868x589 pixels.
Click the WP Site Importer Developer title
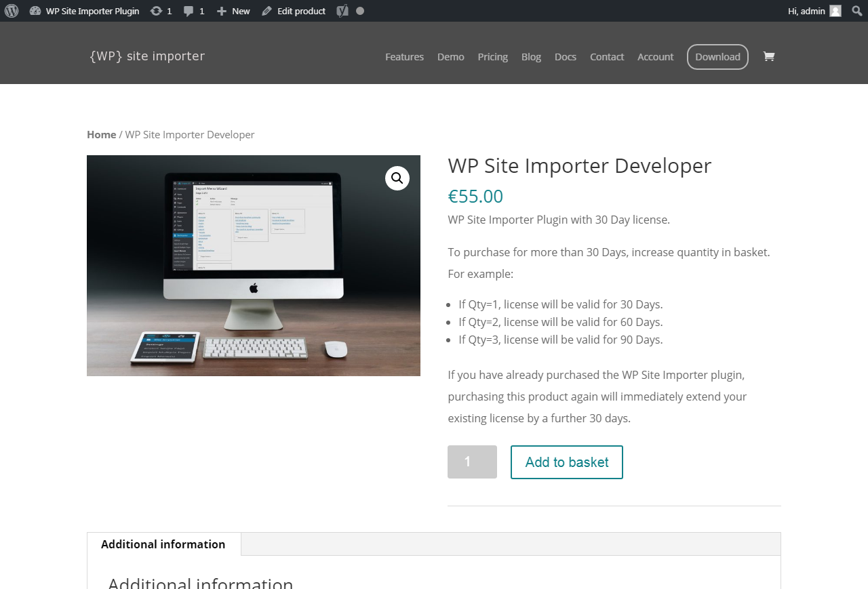point(580,166)
